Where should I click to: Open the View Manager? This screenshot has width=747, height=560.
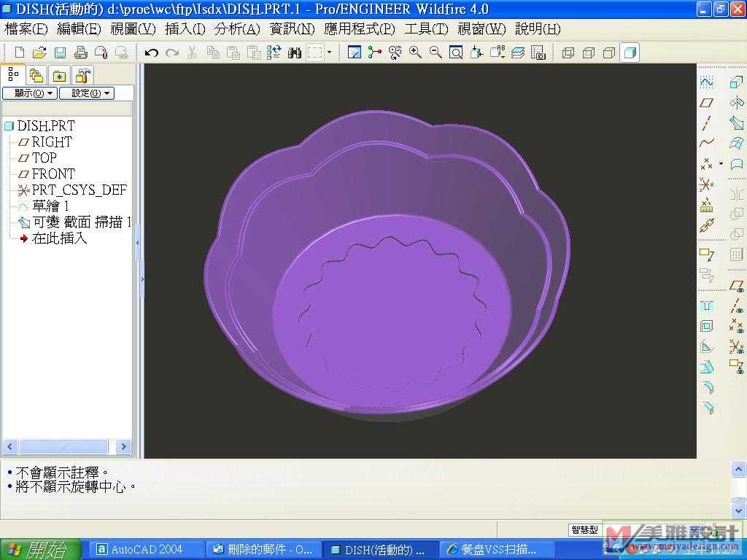tap(538, 52)
